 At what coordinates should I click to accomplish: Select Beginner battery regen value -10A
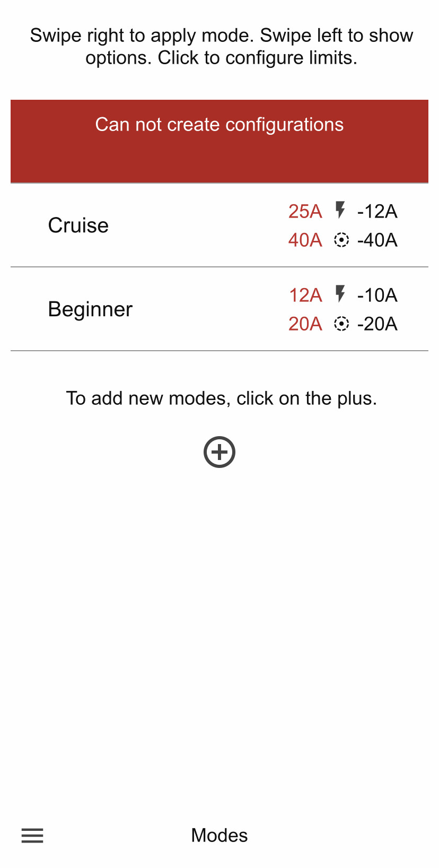(x=377, y=295)
